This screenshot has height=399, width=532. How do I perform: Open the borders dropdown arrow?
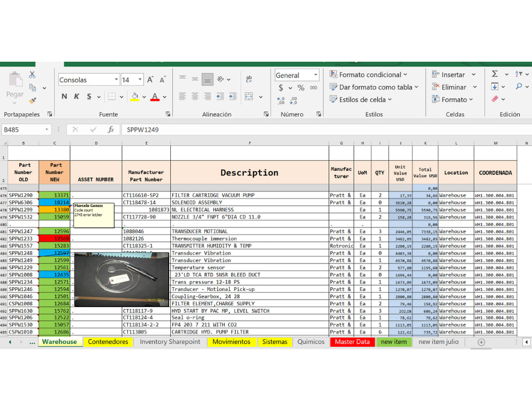click(x=121, y=97)
